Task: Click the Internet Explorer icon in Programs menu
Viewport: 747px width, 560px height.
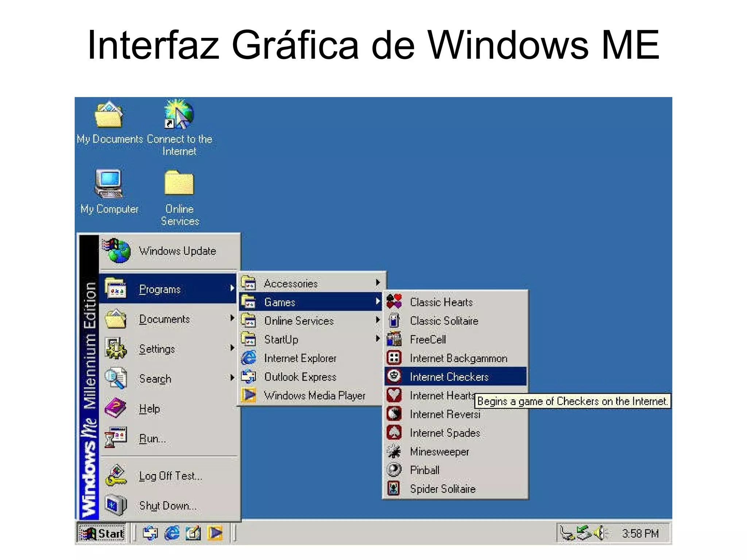Action: 249,358
